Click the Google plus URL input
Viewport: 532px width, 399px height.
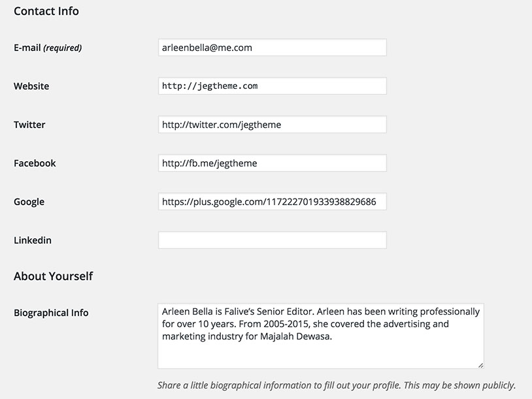click(x=272, y=202)
